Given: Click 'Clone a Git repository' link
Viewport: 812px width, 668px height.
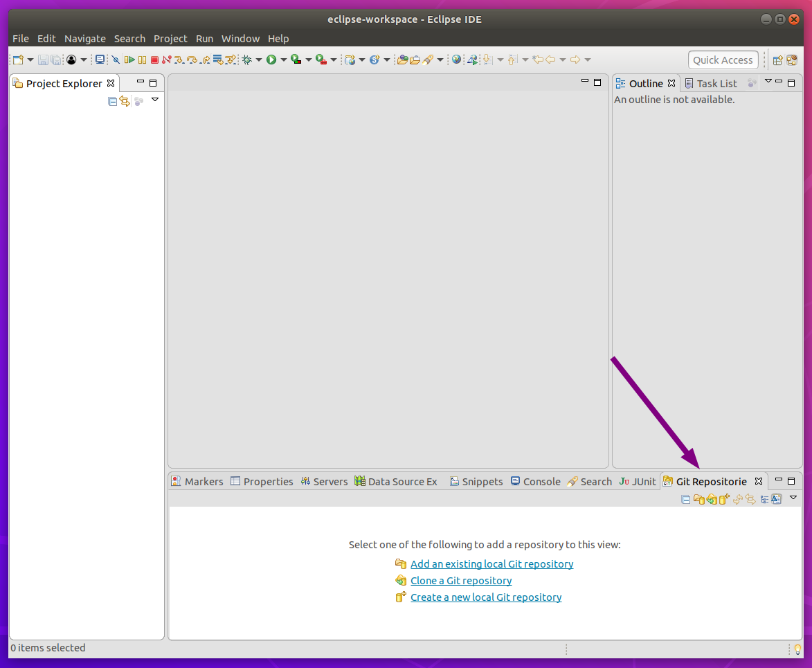Looking at the screenshot, I should (x=461, y=581).
